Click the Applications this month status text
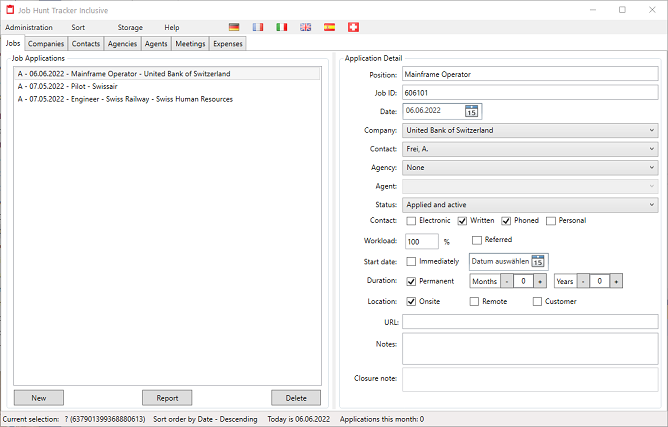The width and height of the screenshot is (668, 427). [x=382, y=419]
